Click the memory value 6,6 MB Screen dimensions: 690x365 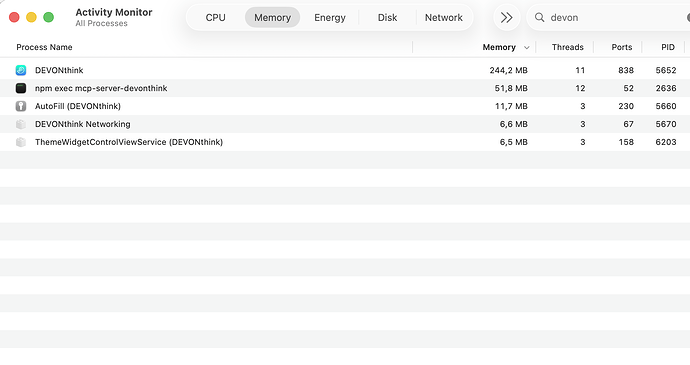[514, 124]
